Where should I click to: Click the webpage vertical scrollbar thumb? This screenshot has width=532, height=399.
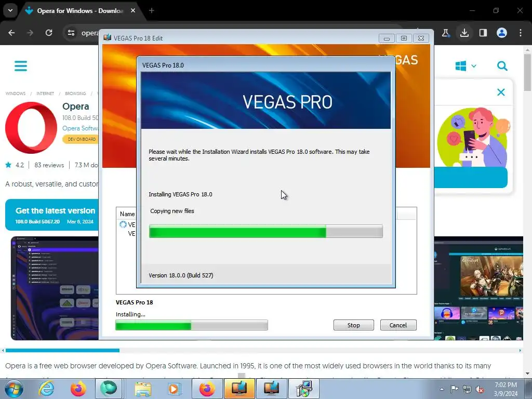point(527,72)
